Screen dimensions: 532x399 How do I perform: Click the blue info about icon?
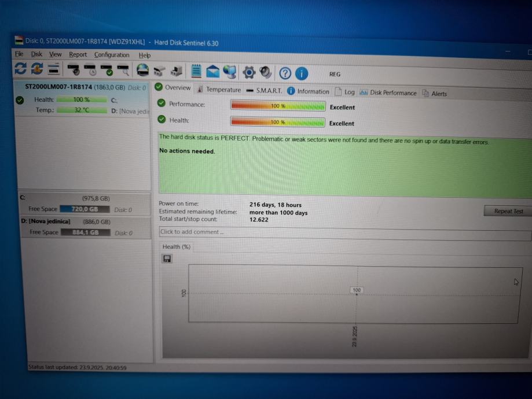[x=301, y=73]
